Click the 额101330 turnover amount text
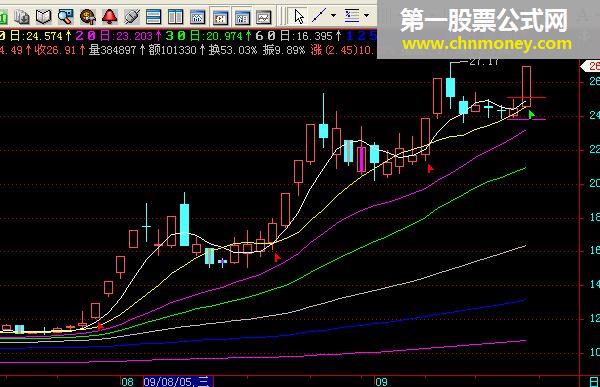Image resolution: width=600 pixels, height=387 pixels. tap(173, 50)
